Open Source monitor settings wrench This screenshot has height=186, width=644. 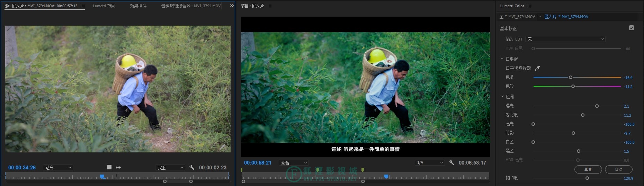[x=192, y=167]
